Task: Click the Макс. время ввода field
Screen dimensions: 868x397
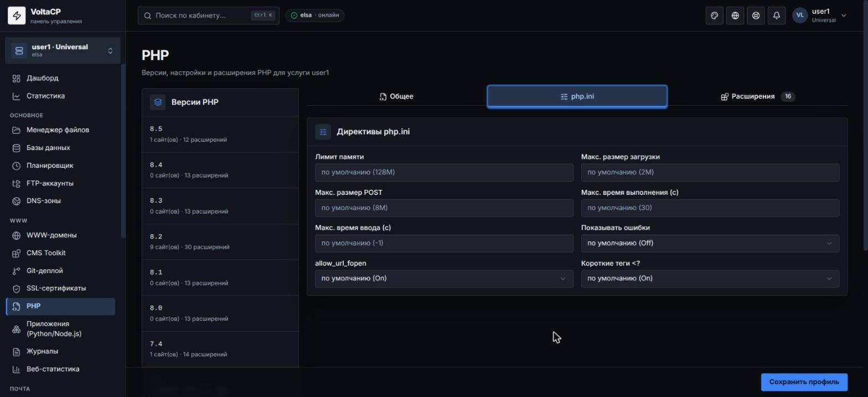Action: [444, 243]
